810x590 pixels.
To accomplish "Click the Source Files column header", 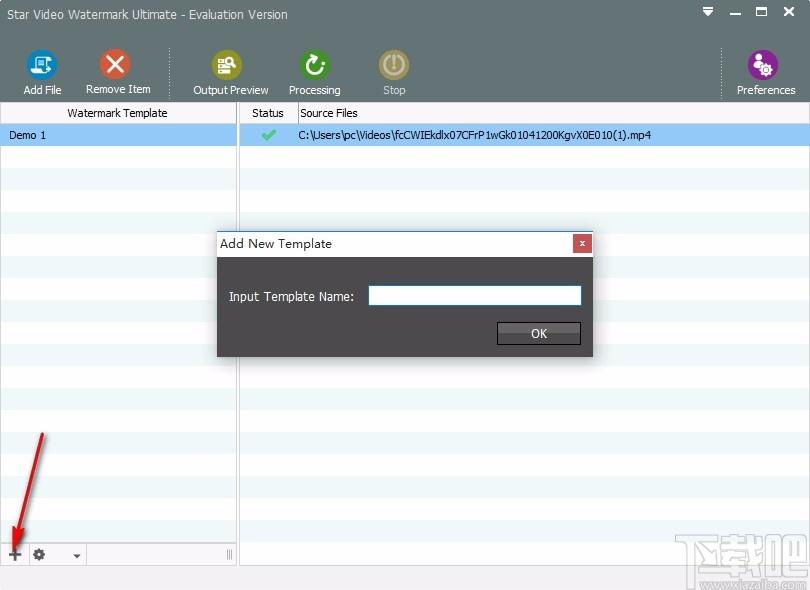I will [329, 113].
